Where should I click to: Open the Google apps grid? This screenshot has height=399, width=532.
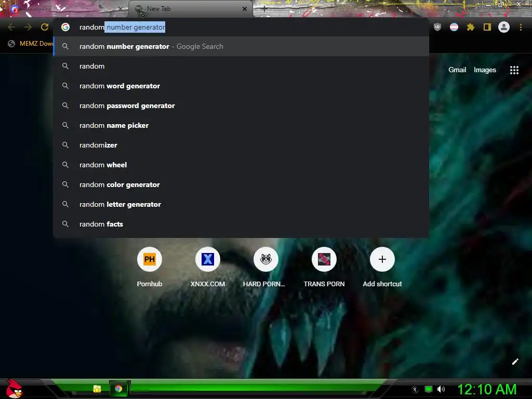coord(514,70)
